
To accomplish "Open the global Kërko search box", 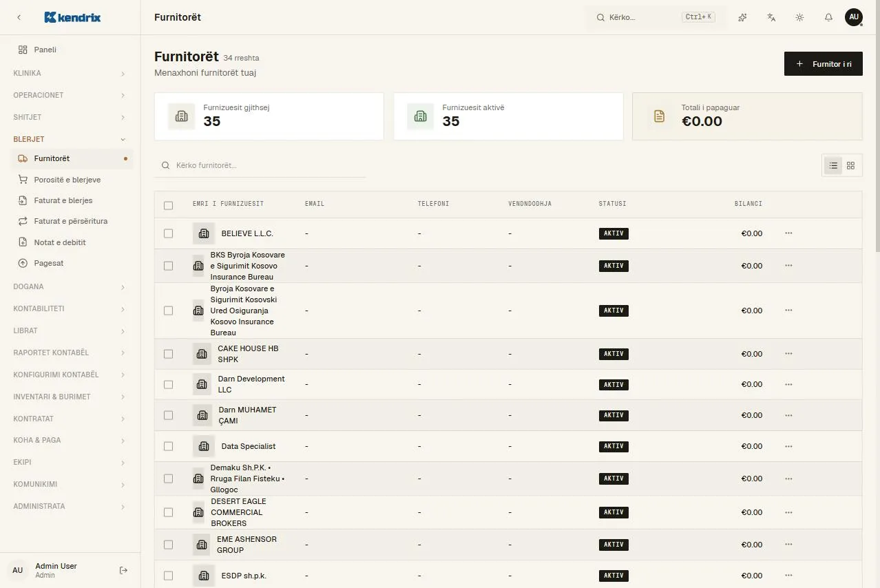I will [x=656, y=17].
